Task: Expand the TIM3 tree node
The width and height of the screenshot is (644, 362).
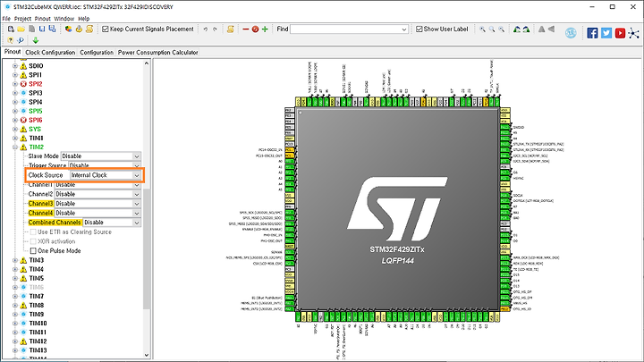Action: [x=15, y=260]
